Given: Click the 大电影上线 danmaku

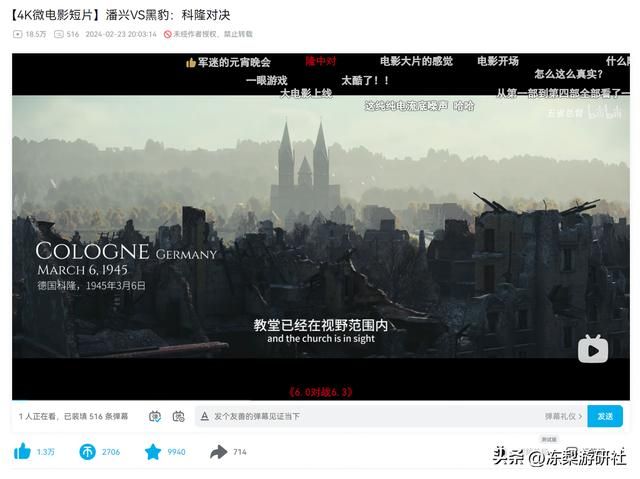Looking at the screenshot, I should click(306, 93).
